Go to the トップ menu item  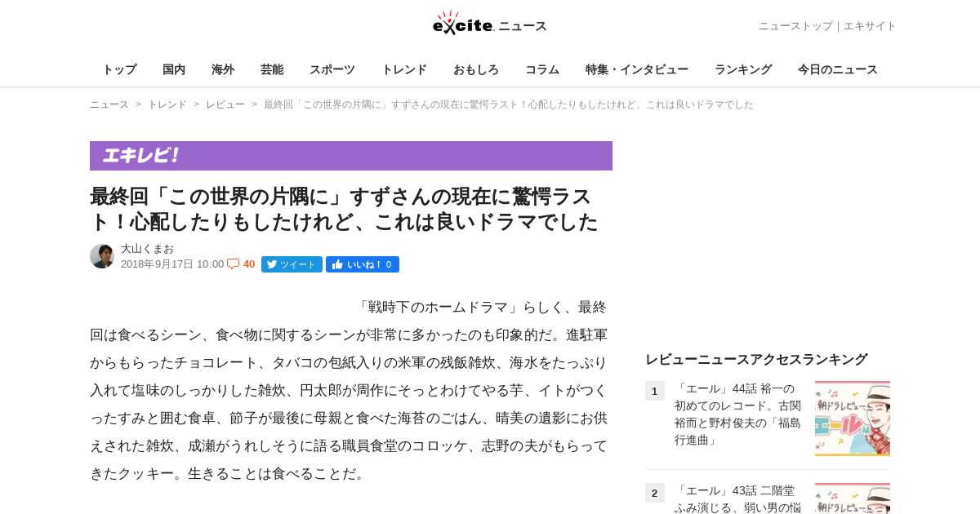pos(119,69)
